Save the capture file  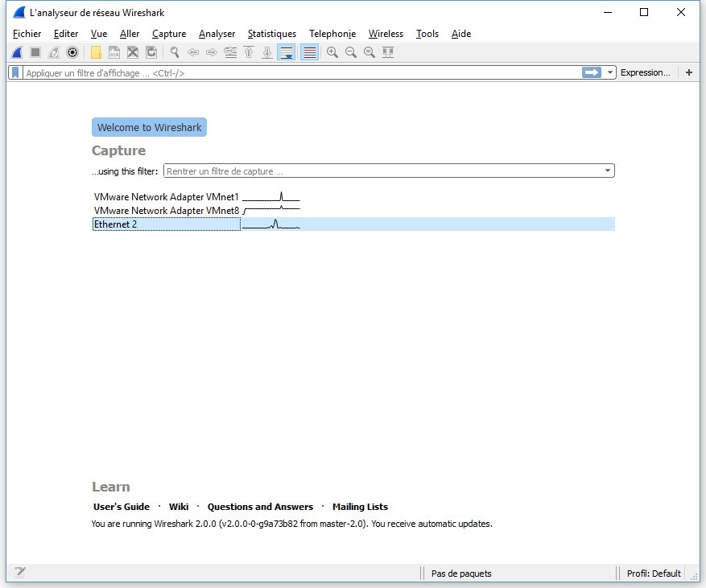(114, 52)
